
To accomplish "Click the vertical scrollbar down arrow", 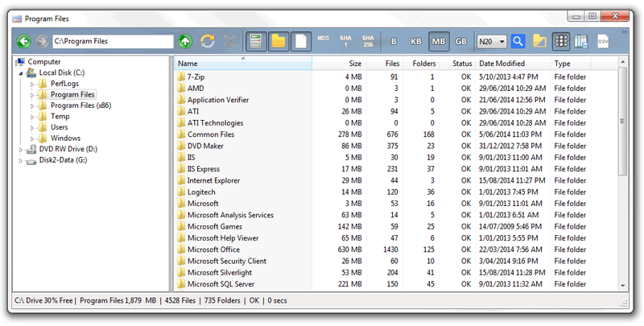I will coord(622,286).
